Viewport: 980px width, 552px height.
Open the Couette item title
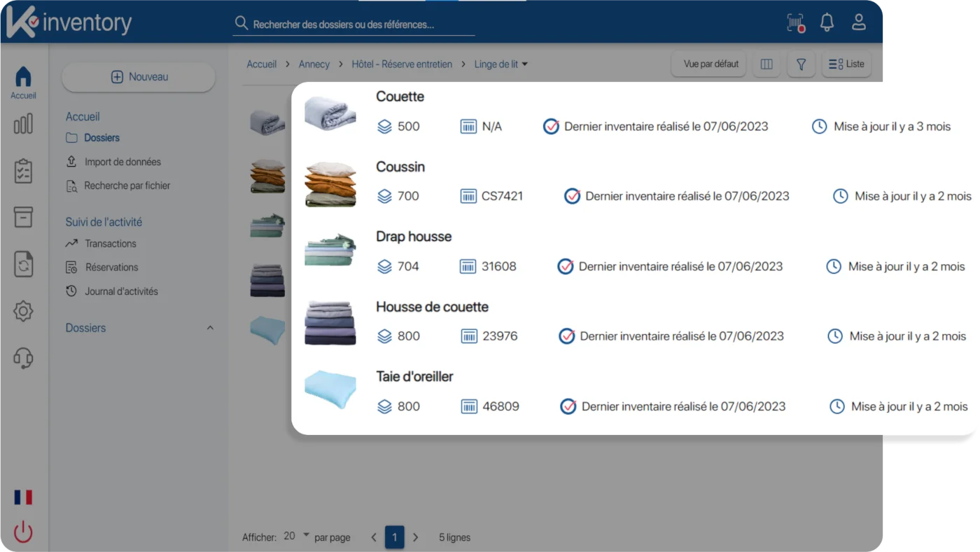400,97
